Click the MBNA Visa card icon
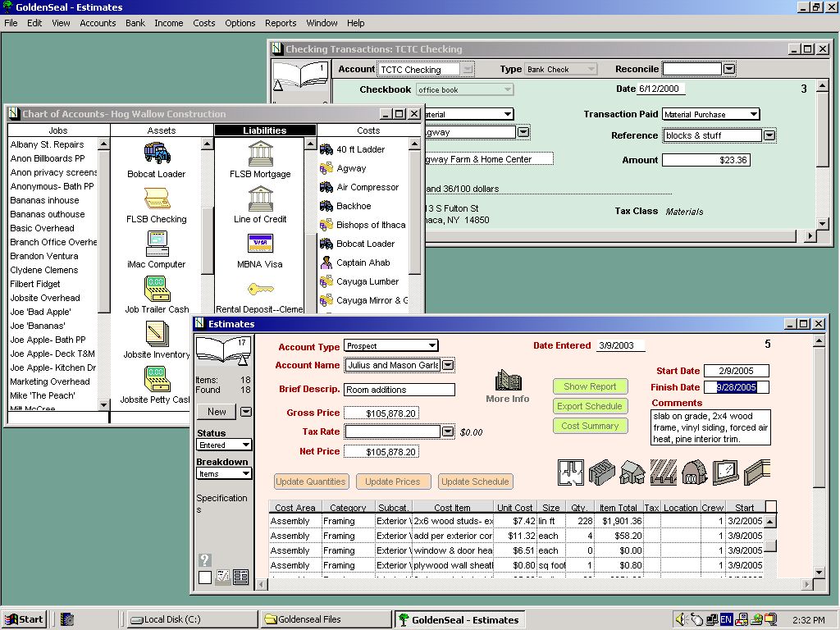 tap(260, 244)
